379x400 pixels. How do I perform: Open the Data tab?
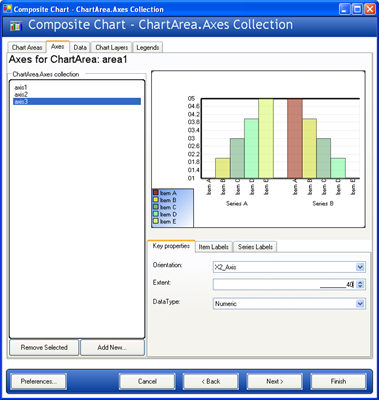click(80, 47)
